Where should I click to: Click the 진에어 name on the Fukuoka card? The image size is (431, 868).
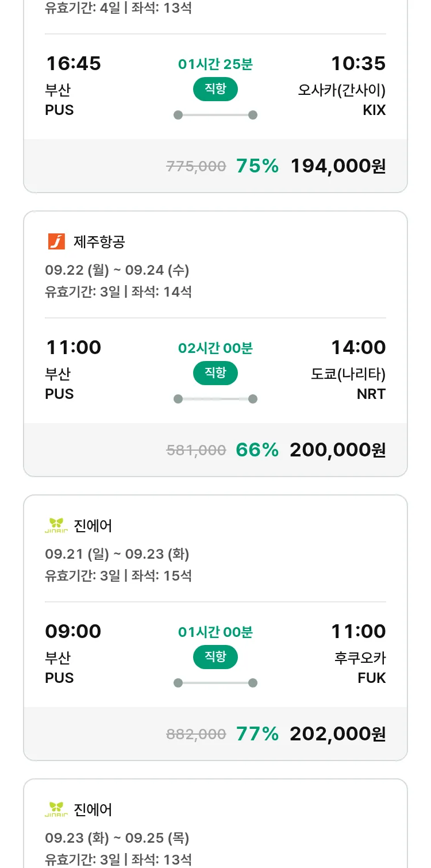point(93,526)
